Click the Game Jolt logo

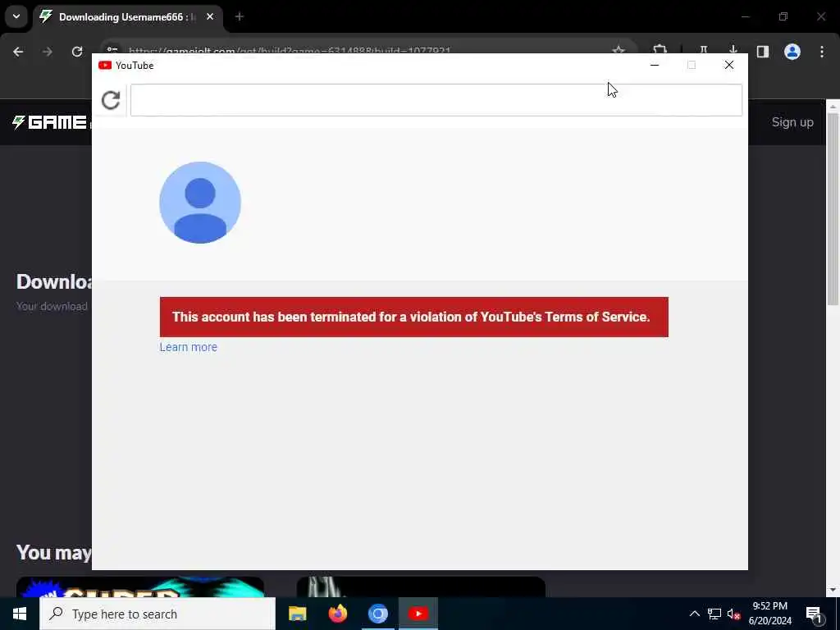(52, 122)
